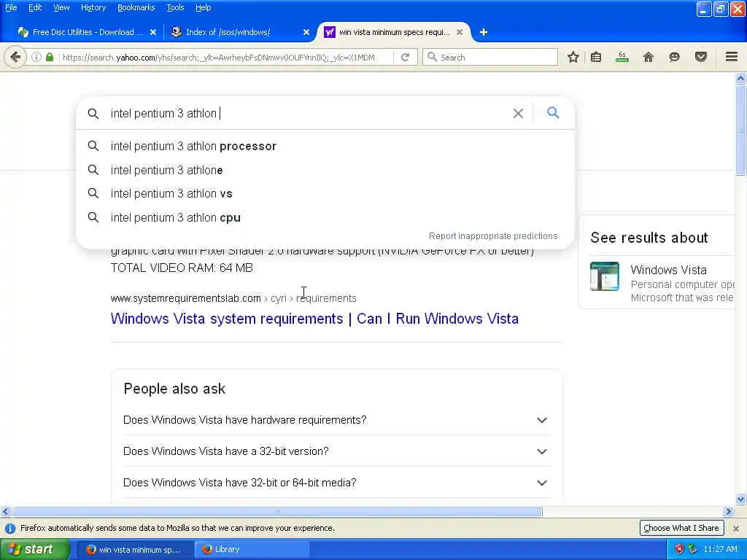The width and height of the screenshot is (747, 560).
Task: Click the vertical scrollbar up arrow
Action: tap(740, 78)
